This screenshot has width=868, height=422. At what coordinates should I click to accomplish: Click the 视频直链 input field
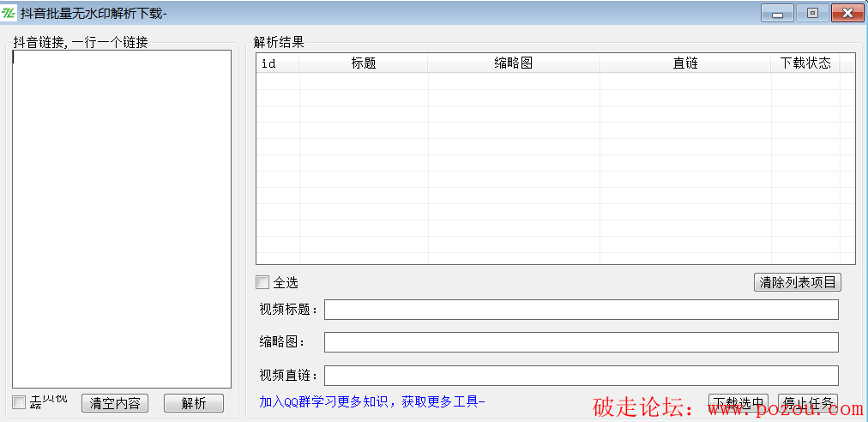[582, 376]
